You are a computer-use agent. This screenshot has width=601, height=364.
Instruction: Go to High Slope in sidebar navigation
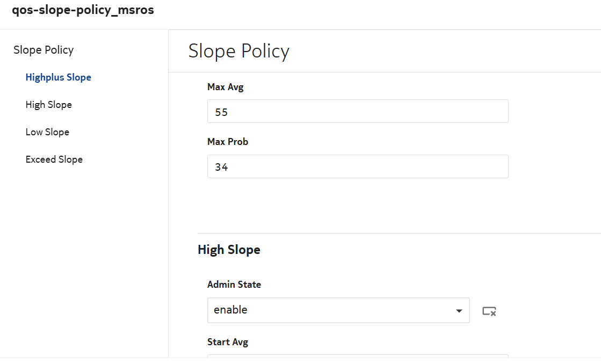[x=49, y=105]
